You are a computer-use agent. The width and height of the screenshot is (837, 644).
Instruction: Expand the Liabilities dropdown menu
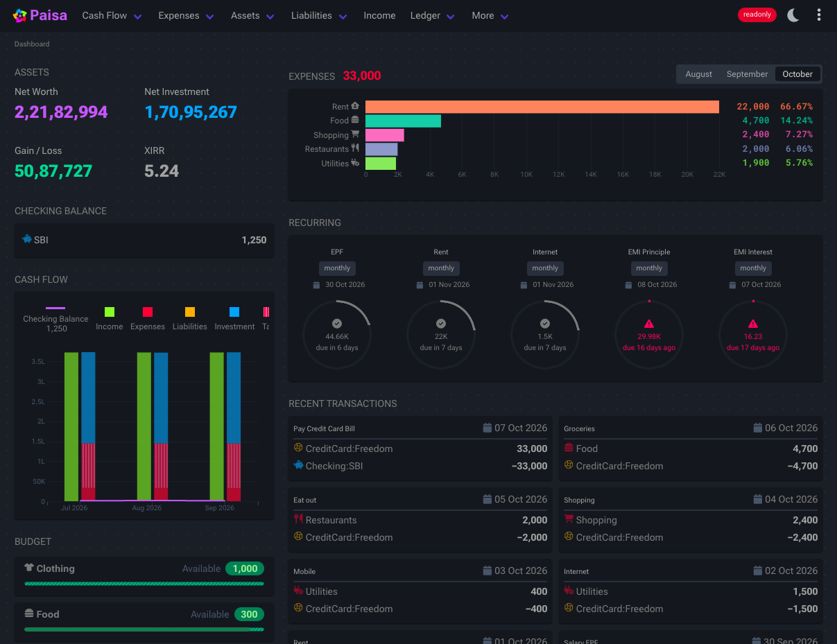coord(319,15)
